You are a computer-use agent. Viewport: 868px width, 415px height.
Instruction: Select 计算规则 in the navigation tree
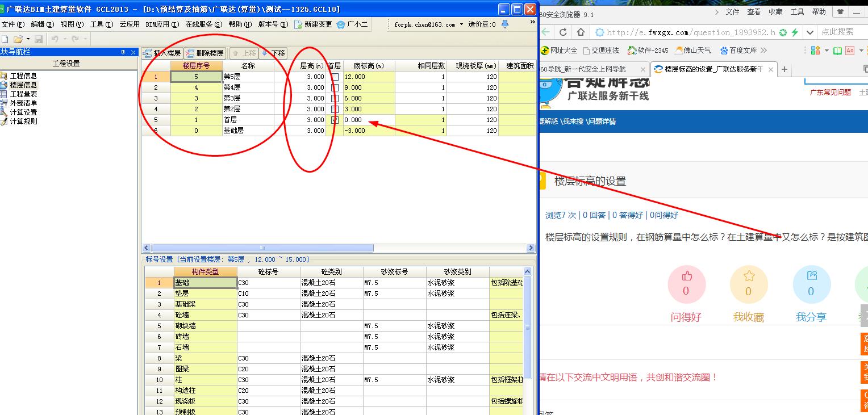pos(23,121)
